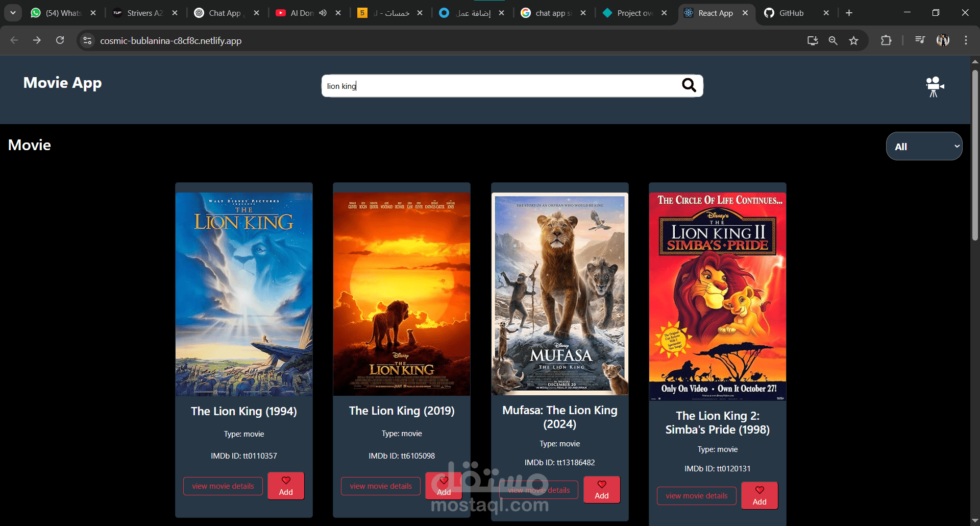View site information icon in address bar
Viewport: 980px width, 526px height.
[x=88, y=40]
